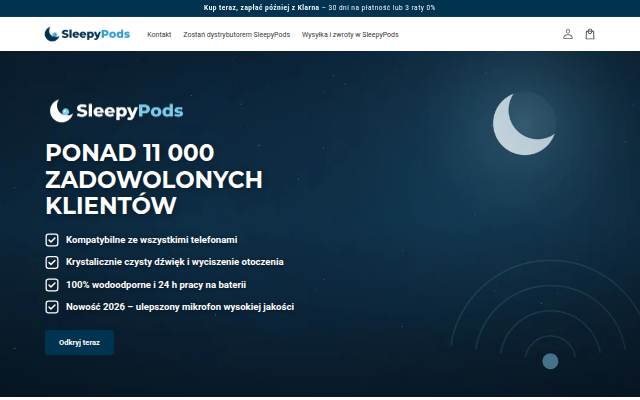Click text 100% wodoodporne i 24 h pracy

[156, 285]
